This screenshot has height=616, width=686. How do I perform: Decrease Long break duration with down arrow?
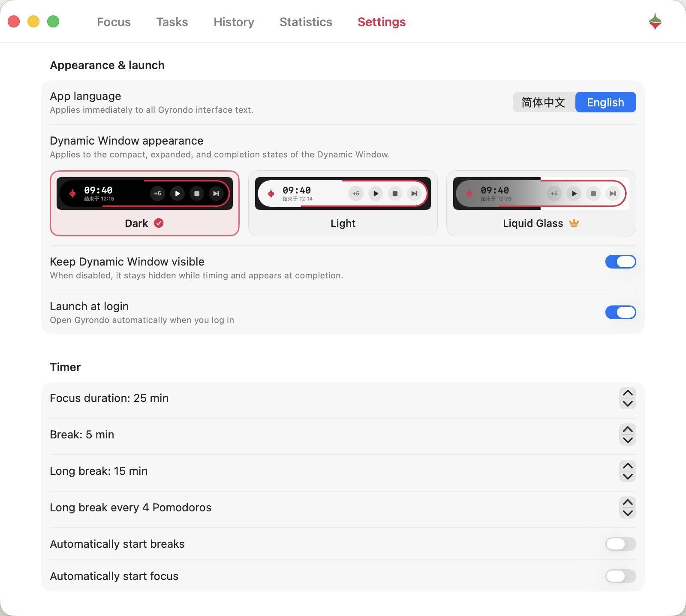coord(628,477)
